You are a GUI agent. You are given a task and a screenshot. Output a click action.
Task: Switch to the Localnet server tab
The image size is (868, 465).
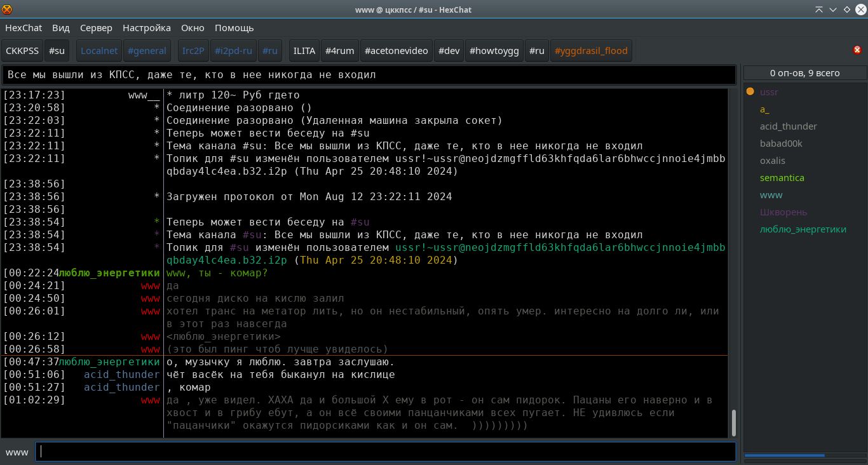click(x=100, y=51)
